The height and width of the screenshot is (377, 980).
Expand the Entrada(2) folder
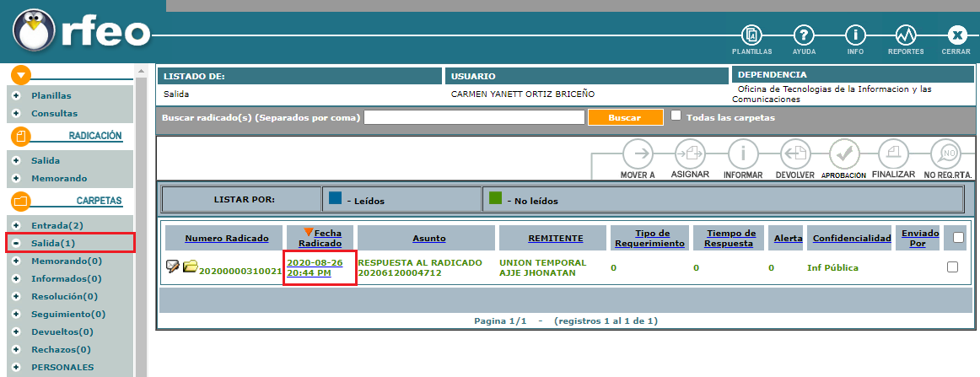[x=17, y=225]
